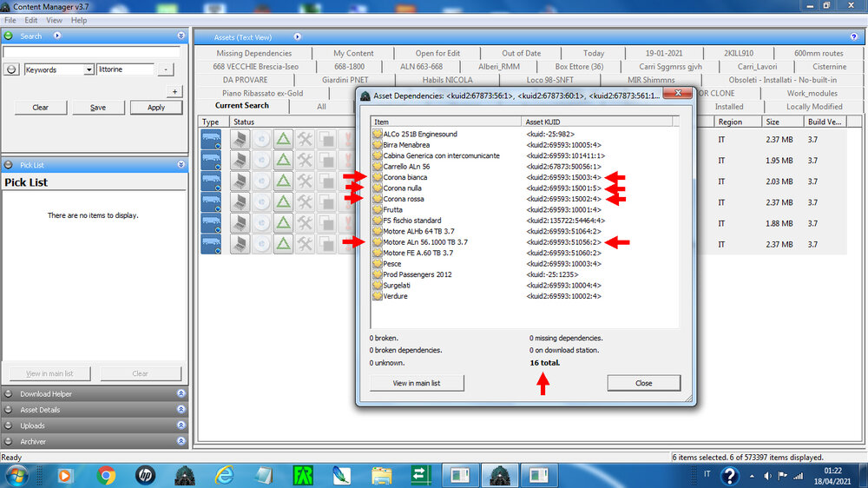868x488 pixels.
Task: Switch to the My Content tab
Action: click(353, 53)
